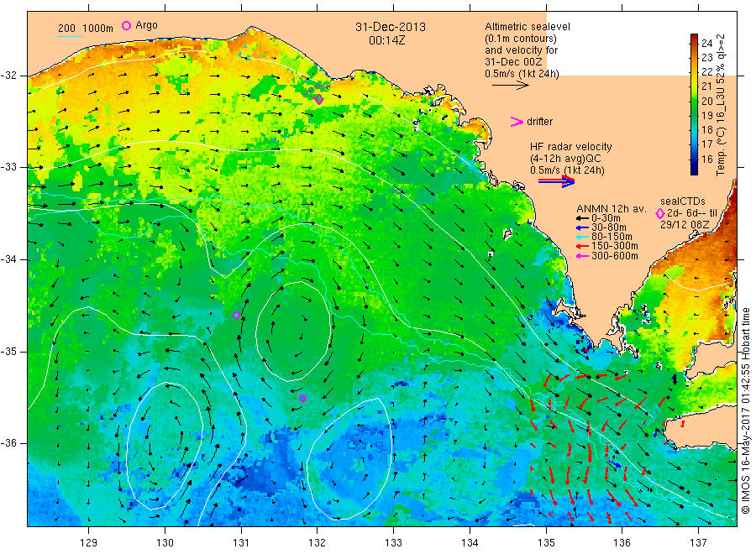
Task: Click the sealCTD diamond marker near 132E, 32.3S
Action: (x=318, y=100)
